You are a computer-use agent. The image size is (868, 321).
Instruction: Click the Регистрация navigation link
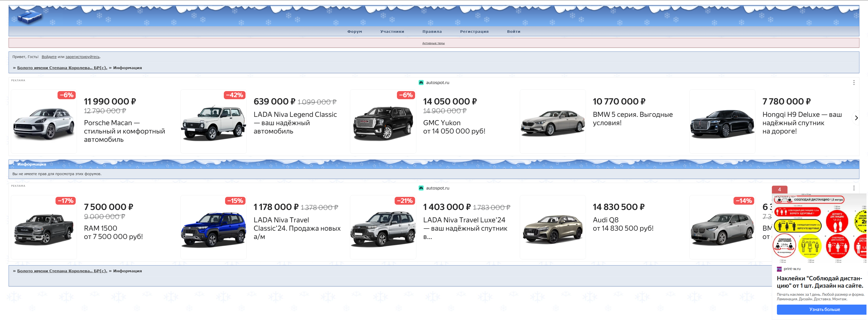pos(474,32)
